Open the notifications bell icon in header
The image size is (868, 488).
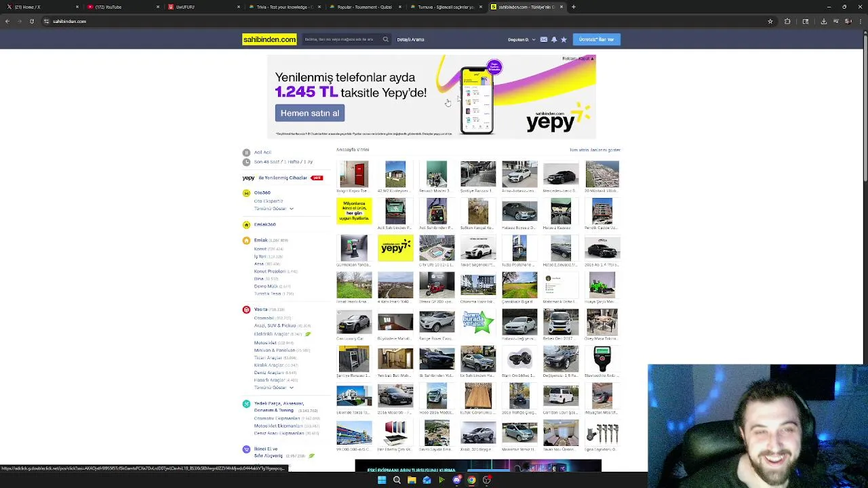pyautogui.click(x=554, y=39)
